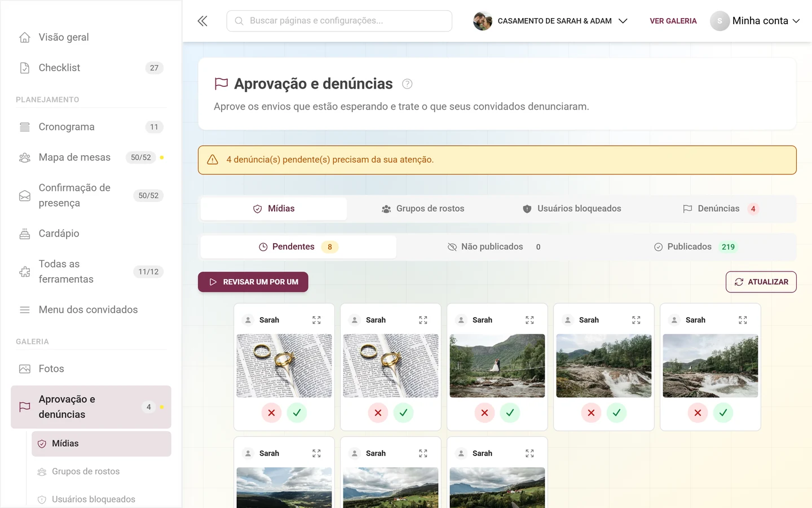Image resolution: width=812 pixels, height=508 pixels.
Task: Click the Atualizar refresh button
Action: click(761, 282)
